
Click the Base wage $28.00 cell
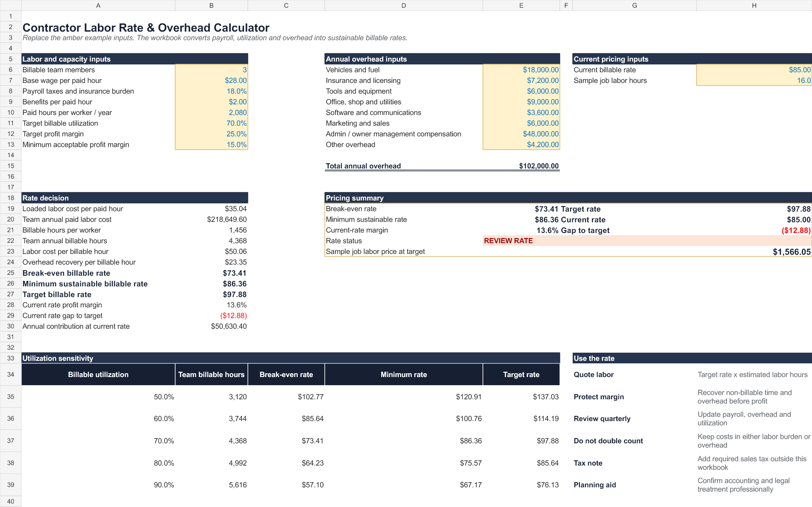(212, 80)
